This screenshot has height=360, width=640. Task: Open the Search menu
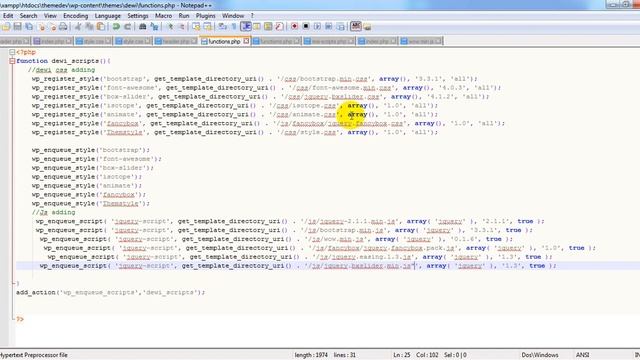(x=29, y=16)
